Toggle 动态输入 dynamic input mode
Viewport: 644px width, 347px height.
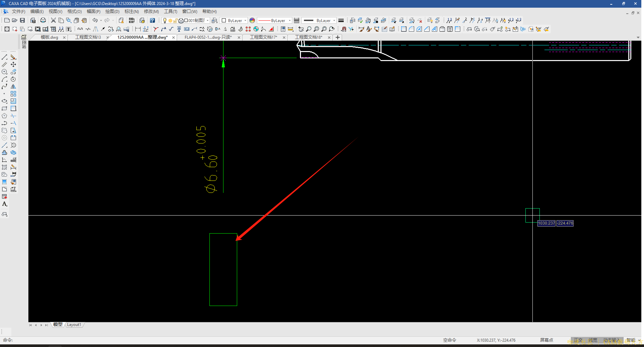(x=611, y=340)
